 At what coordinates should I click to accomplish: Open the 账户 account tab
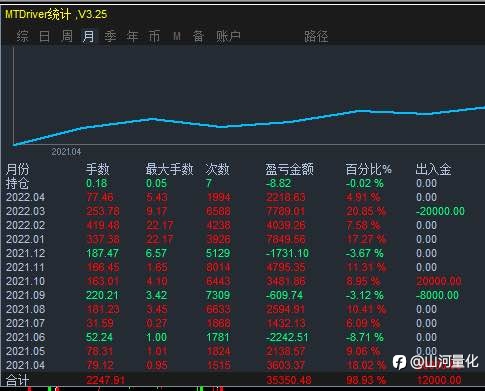[228, 36]
